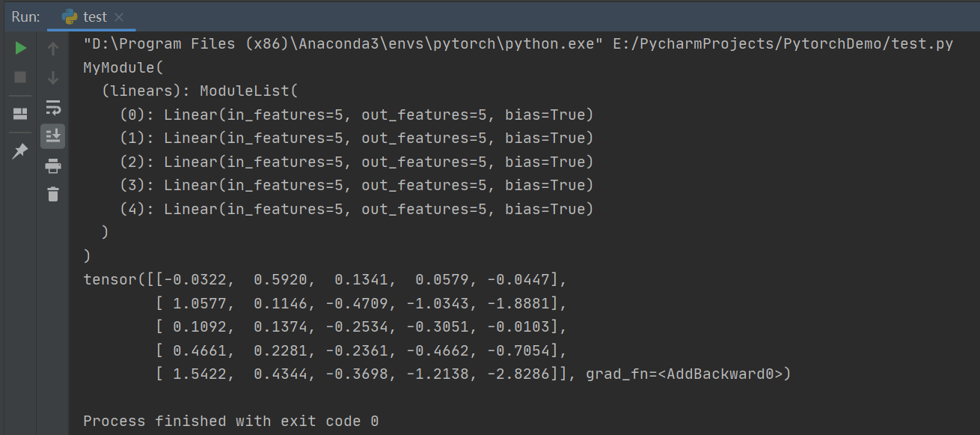The image size is (980, 435).
Task: Print the console output
Action: [x=52, y=165]
